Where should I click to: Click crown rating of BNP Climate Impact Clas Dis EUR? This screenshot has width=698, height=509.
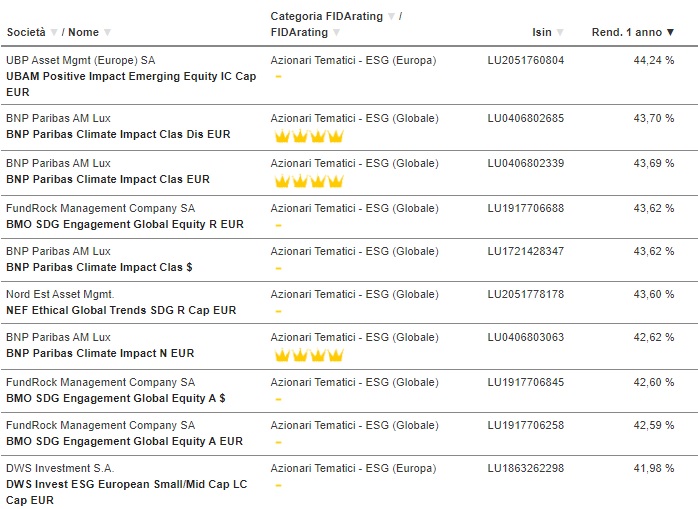click(x=309, y=136)
